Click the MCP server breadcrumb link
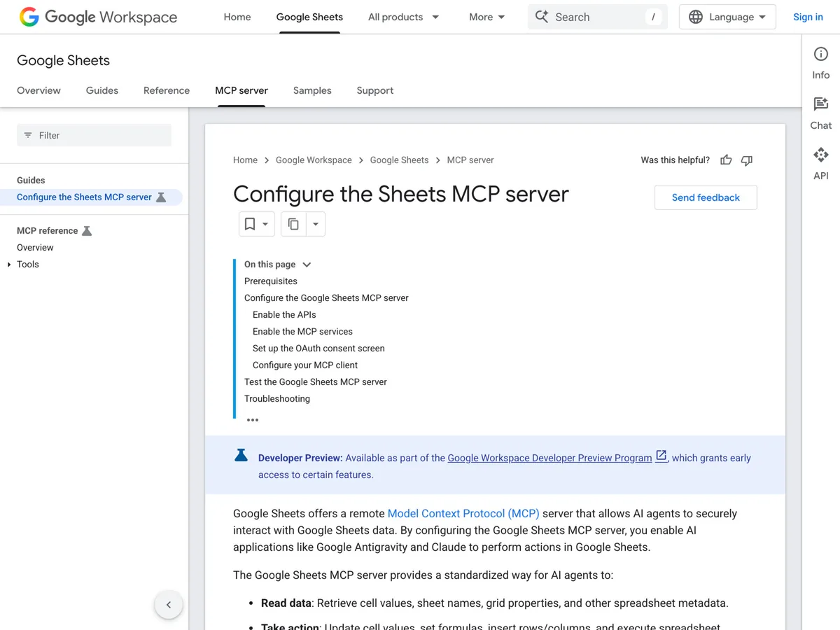The height and width of the screenshot is (630, 840). [470, 160]
